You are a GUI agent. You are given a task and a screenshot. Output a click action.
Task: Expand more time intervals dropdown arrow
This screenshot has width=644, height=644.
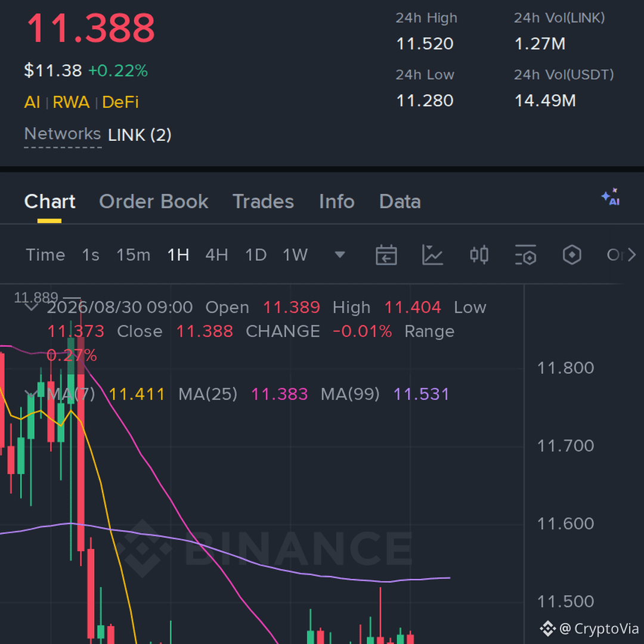coord(340,255)
